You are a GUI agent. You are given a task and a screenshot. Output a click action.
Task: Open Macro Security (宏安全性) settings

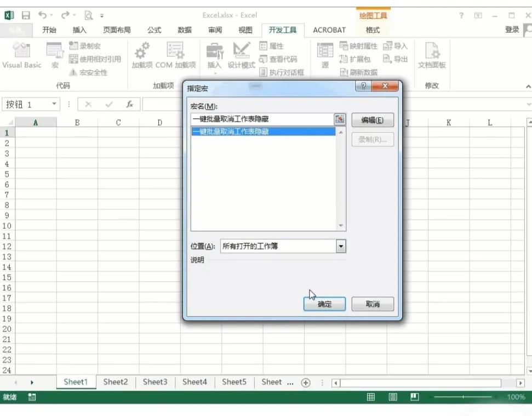pos(88,72)
